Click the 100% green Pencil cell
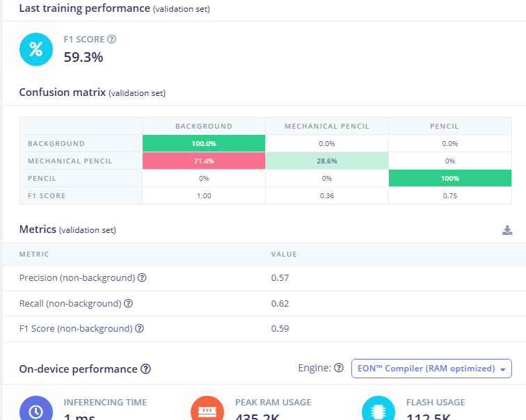 (x=449, y=178)
